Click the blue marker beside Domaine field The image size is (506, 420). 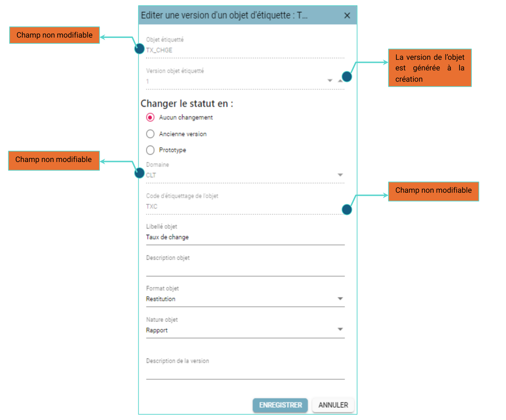click(139, 173)
